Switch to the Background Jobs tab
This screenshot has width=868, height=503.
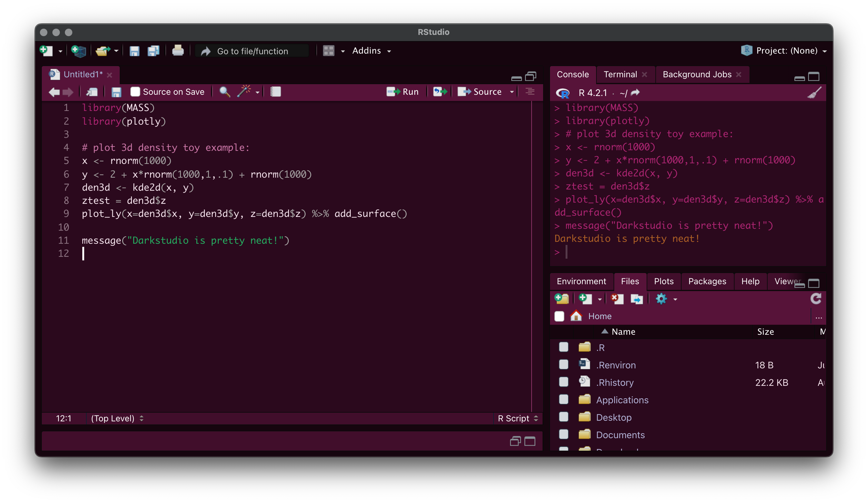697,74
